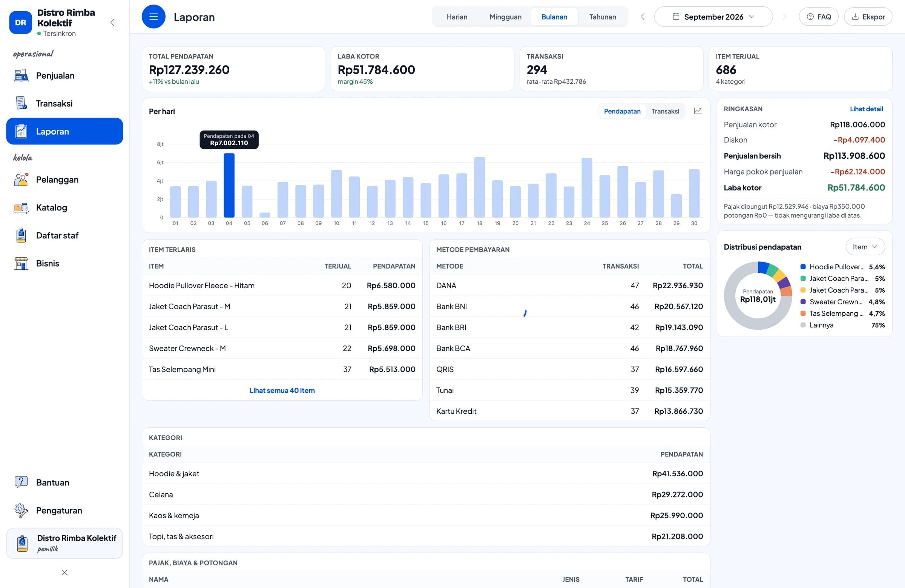Open the FAQ button

click(x=819, y=17)
